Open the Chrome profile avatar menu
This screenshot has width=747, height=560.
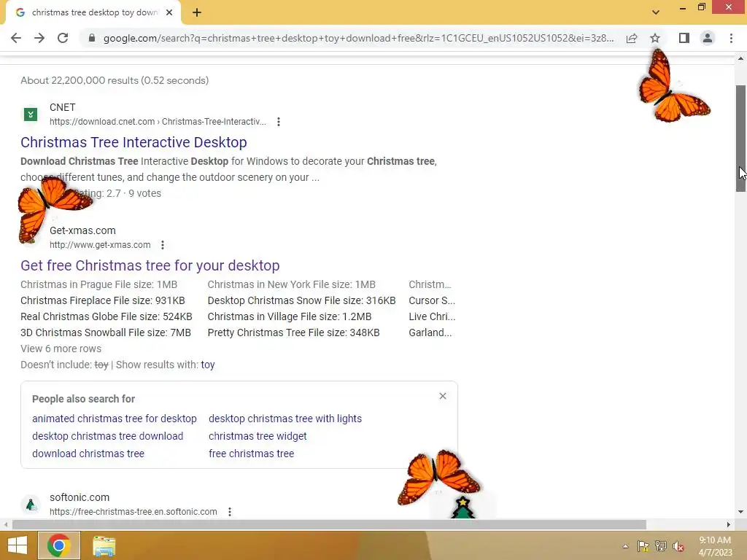(x=708, y=38)
